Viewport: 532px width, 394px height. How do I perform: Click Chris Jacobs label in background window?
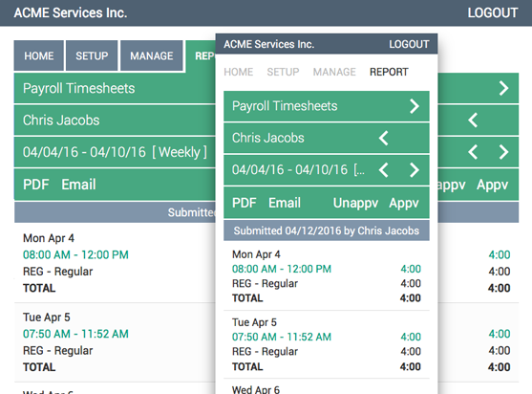click(61, 120)
